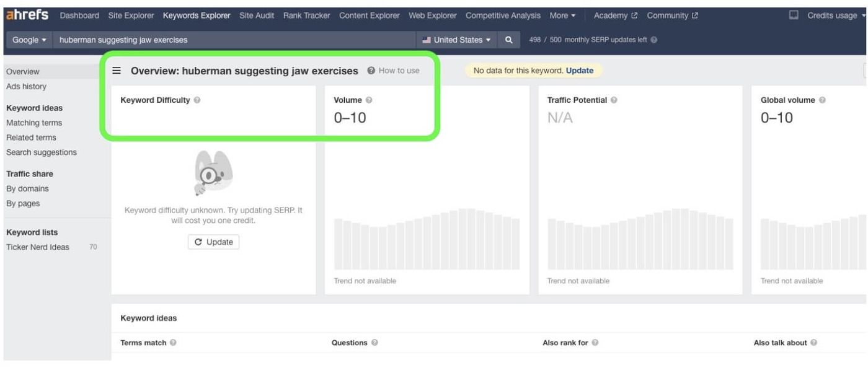Click the Traffic Potential info icon
868x368 pixels.
[x=614, y=100]
